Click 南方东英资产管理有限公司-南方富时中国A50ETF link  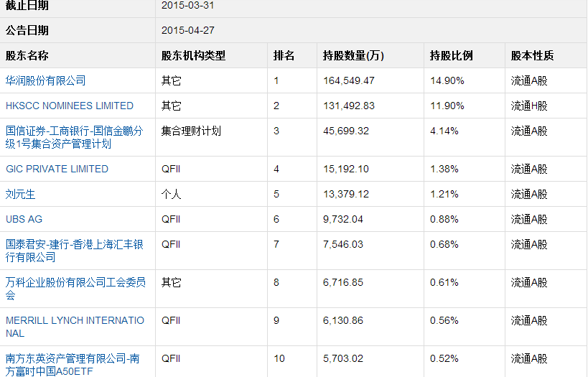[73, 364]
